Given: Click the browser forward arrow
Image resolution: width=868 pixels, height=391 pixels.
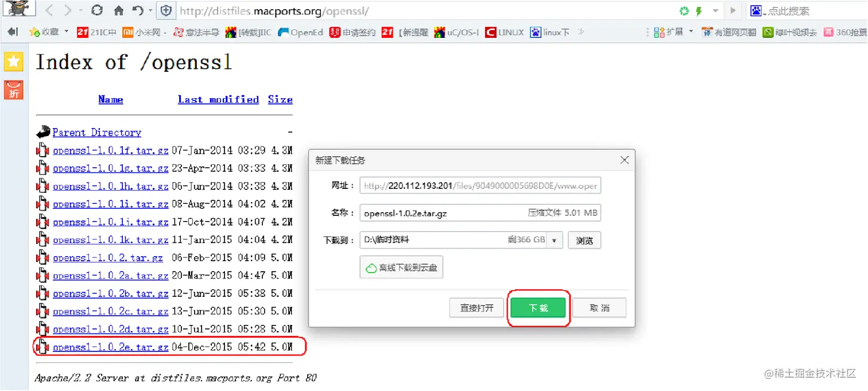Looking at the screenshot, I should pyautogui.click(x=68, y=10).
